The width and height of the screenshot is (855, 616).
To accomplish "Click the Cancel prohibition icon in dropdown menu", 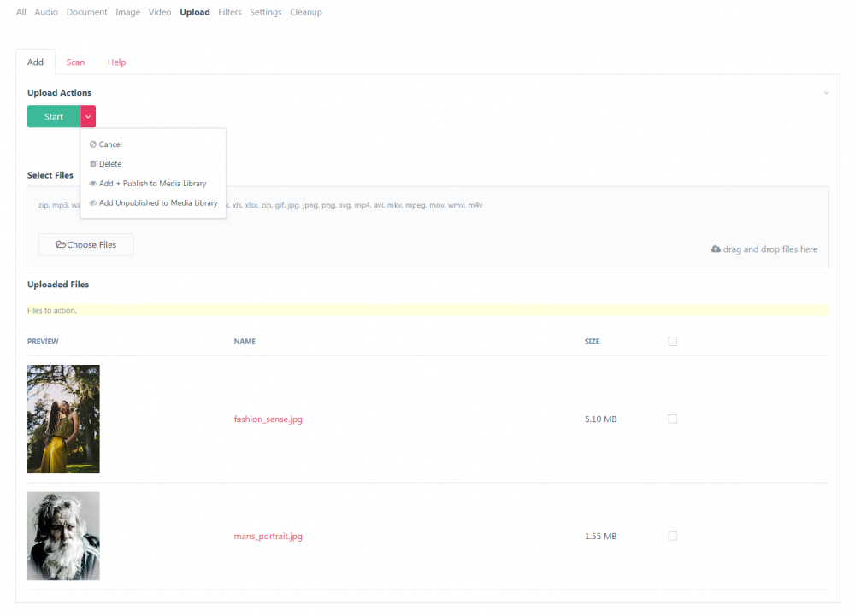I will (x=94, y=144).
